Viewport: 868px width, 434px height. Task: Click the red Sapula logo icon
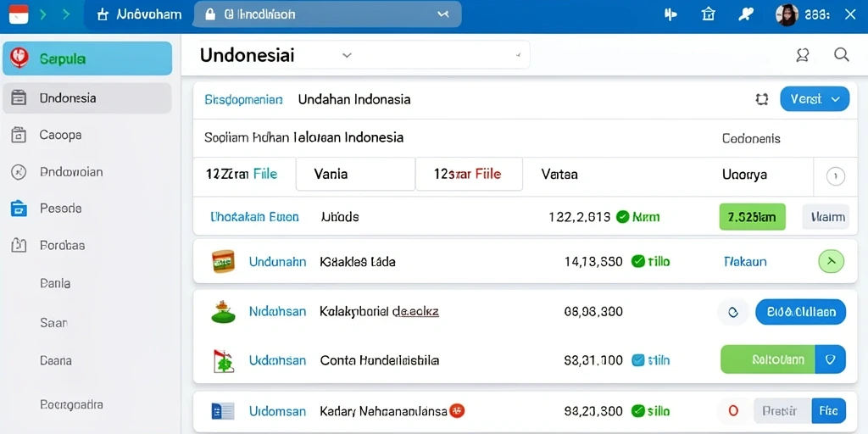point(19,58)
